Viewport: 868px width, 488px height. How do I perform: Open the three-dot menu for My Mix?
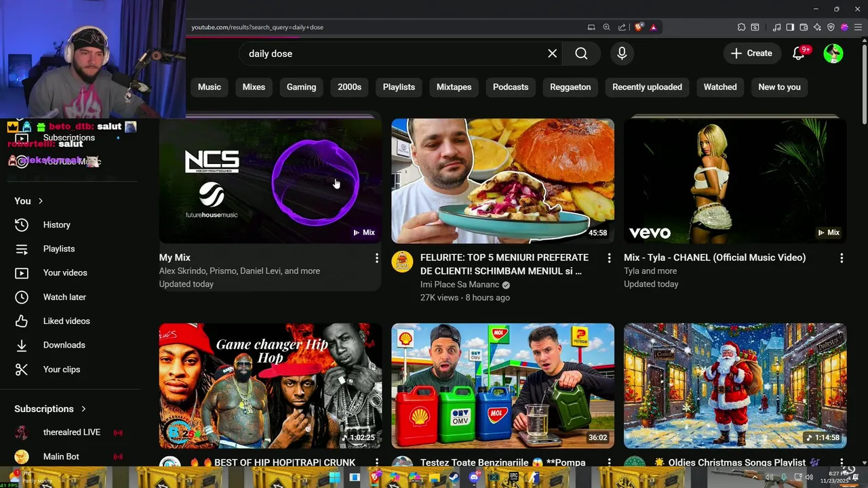(376, 258)
